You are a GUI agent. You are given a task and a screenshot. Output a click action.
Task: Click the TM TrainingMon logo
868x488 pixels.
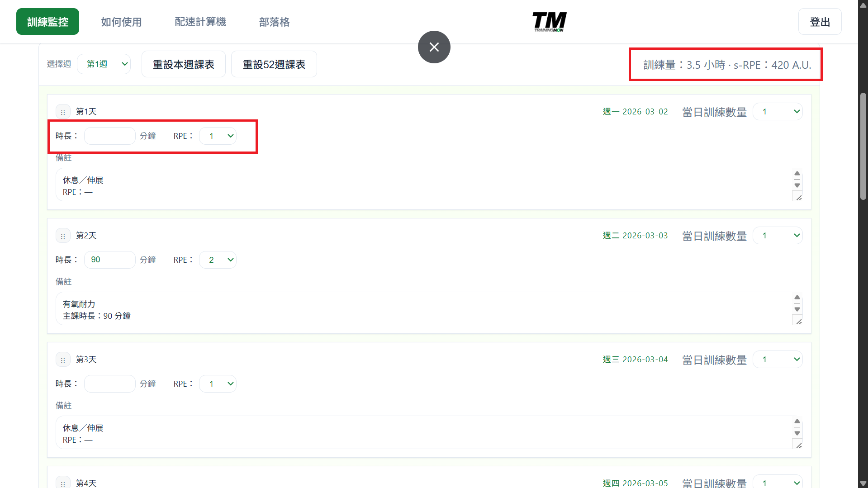coord(549,22)
